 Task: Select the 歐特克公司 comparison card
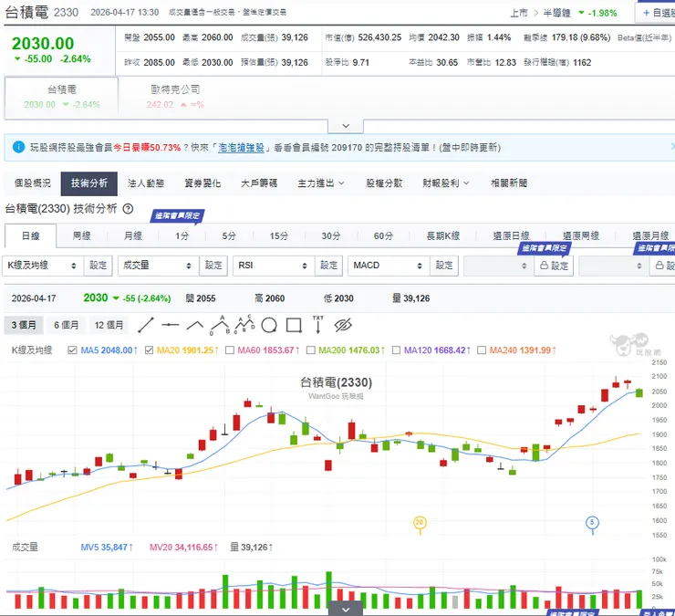click(x=175, y=98)
